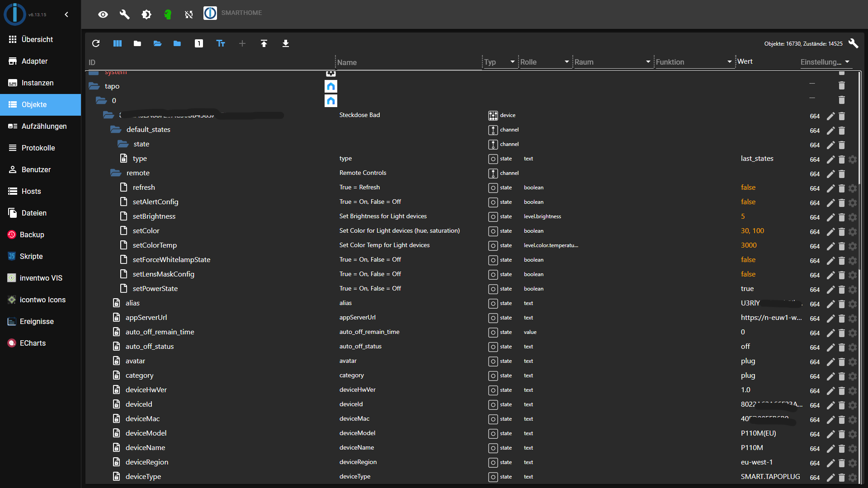Toggle the setAlertConfig value false
The height and width of the screenshot is (488, 868).
coord(748,202)
